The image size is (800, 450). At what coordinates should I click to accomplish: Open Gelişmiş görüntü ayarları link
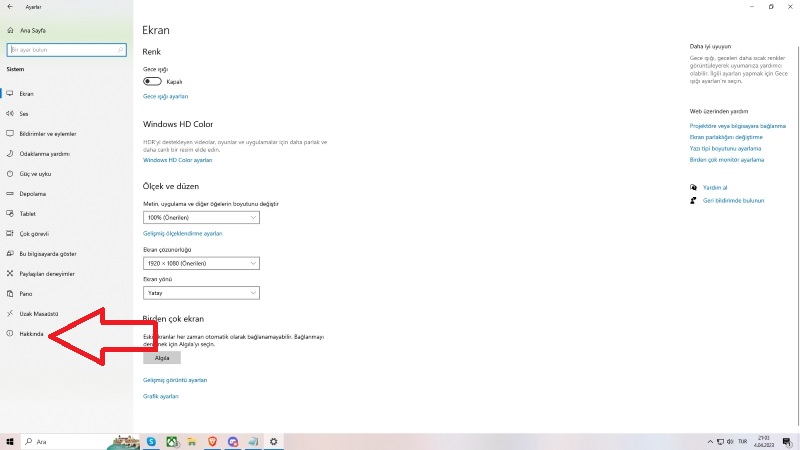[x=175, y=380]
